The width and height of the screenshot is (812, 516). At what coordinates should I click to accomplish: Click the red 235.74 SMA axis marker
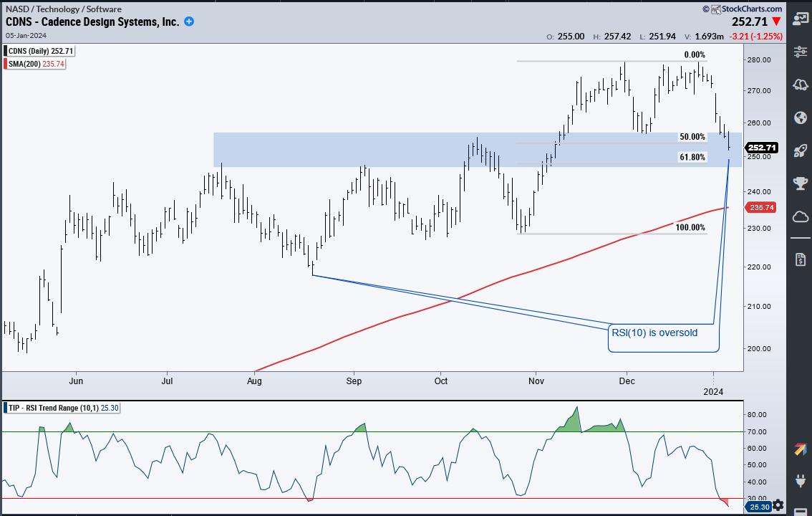(x=760, y=207)
